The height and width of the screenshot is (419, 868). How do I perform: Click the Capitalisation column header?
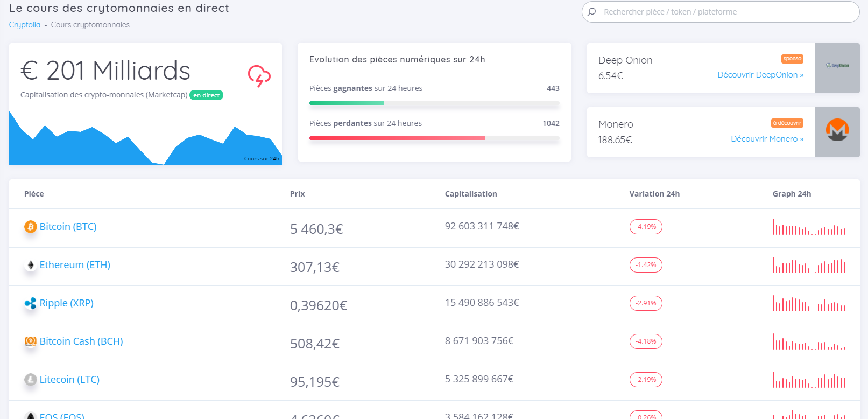click(471, 194)
